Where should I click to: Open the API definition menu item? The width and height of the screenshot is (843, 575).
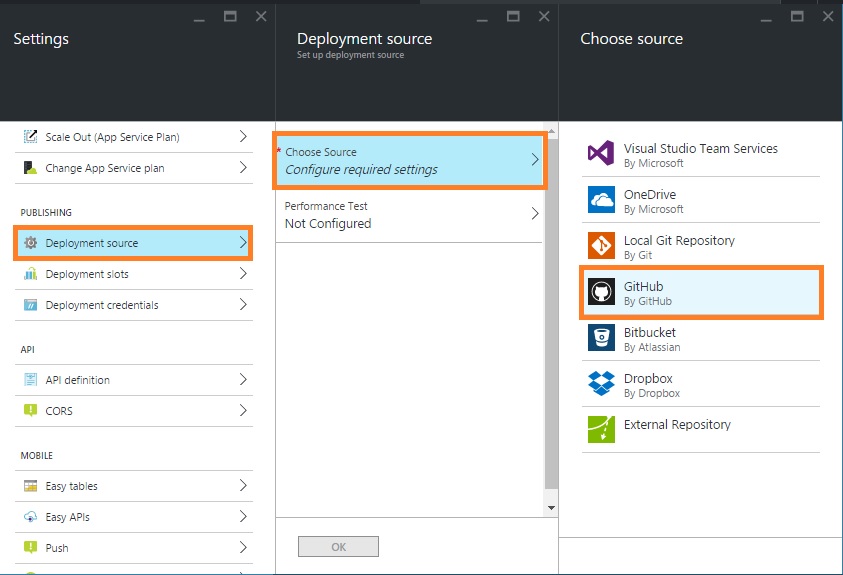(x=77, y=380)
